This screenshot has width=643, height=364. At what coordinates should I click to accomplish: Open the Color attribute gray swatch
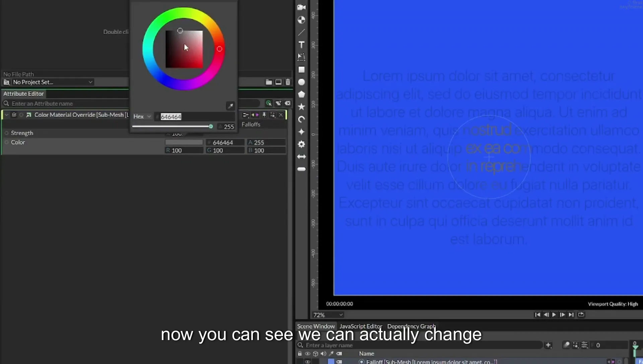coord(184,143)
